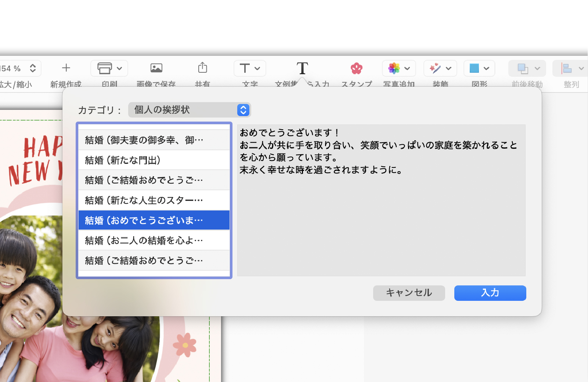Click the 新規作成 new document icon
The width and height of the screenshot is (588, 382).
(66, 68)
